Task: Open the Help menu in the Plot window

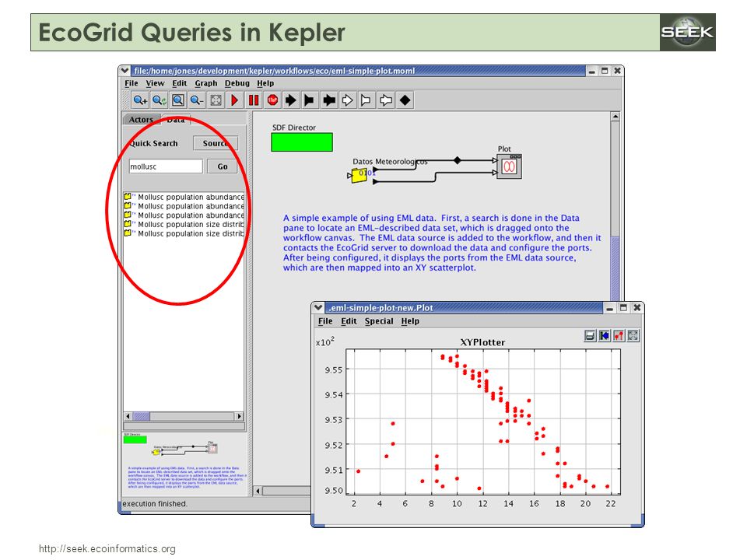Action: click(410, 321)
